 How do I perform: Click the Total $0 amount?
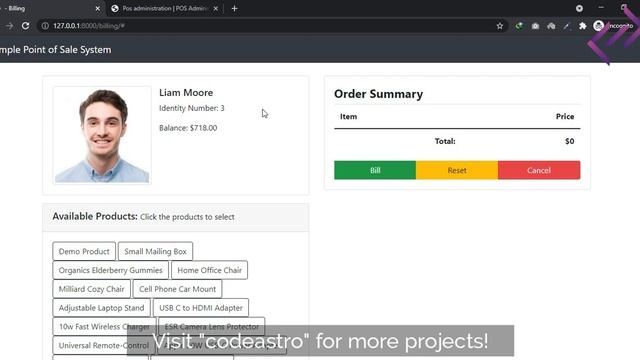click(x=569, y=141)
